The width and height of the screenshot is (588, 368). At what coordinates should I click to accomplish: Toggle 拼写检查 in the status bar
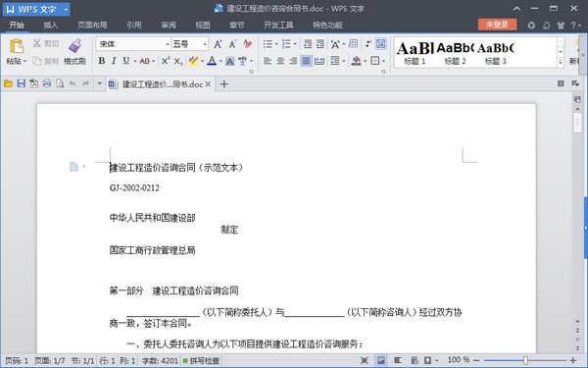point(201,361)
